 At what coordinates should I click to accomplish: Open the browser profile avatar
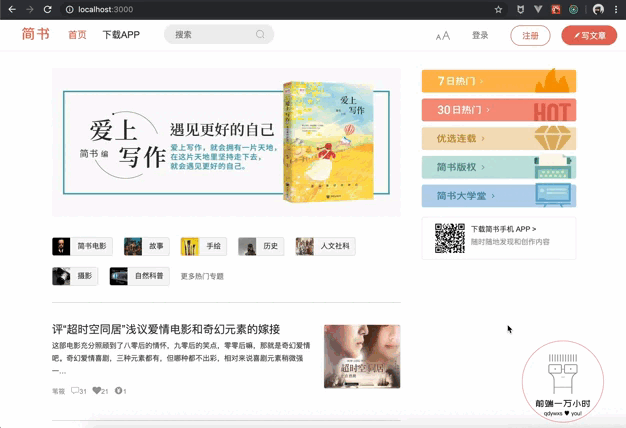coord(598,10)
